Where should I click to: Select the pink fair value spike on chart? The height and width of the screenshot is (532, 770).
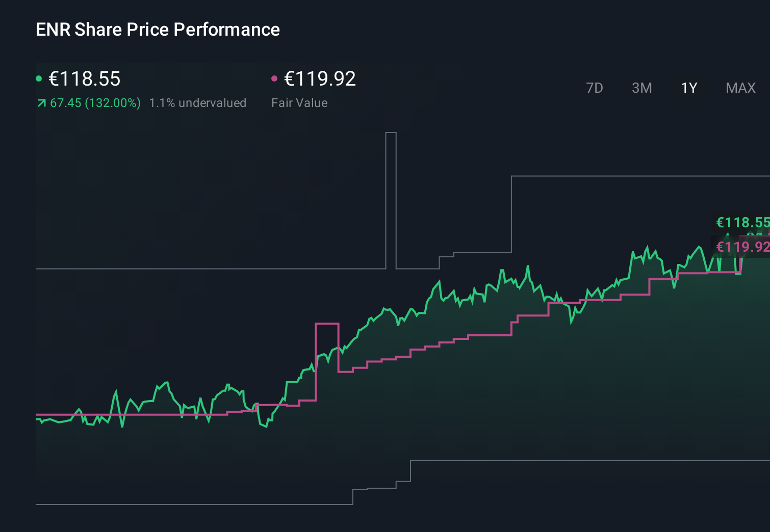pyautogui.click(x=328, y=324)
